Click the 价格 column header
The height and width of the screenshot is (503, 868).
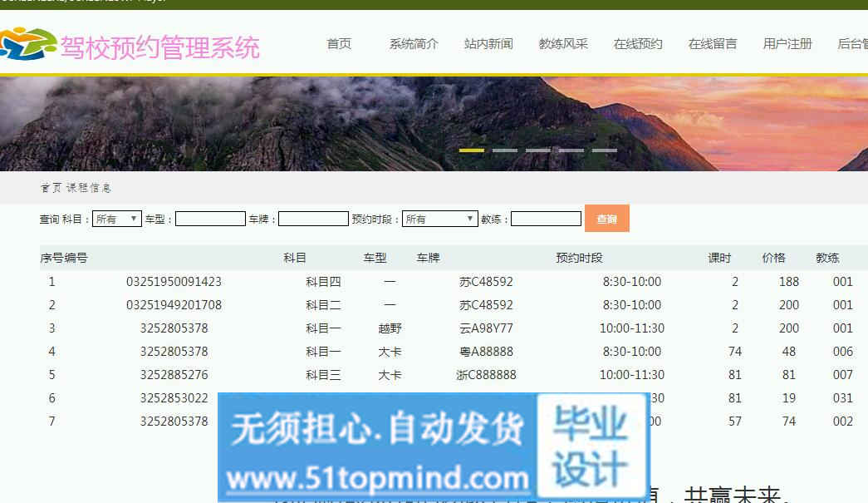773,258
